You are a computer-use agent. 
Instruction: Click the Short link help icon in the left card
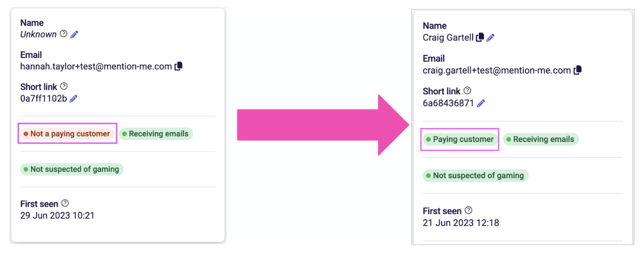point(64,87)
